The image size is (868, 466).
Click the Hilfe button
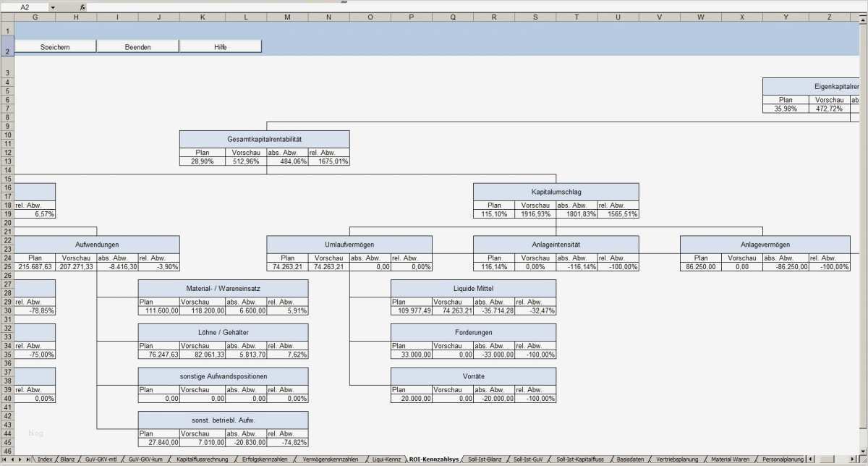pyautogui.click(x=221, y=45)
